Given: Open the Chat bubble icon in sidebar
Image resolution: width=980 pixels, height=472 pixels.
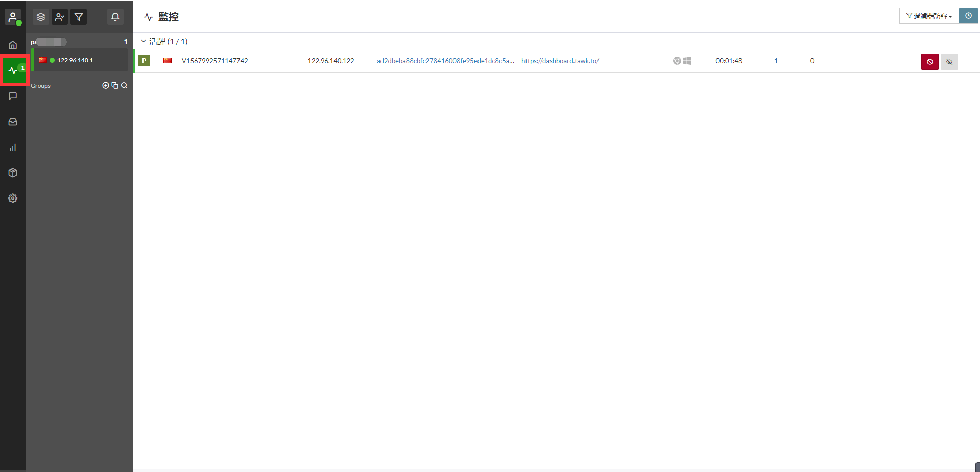Looking at the screenshot, I should [x=13, y=96].
